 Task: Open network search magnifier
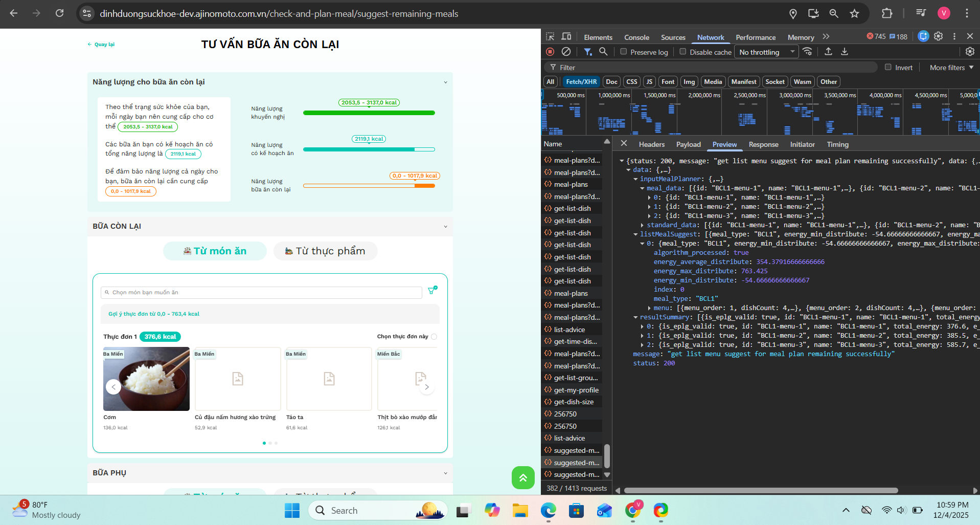click(x=603, y=52)
